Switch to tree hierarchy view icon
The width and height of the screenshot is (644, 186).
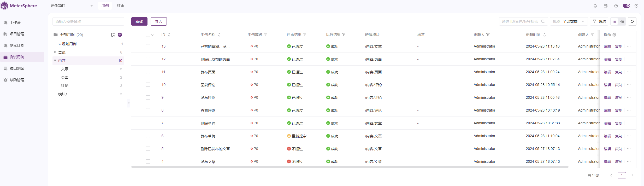tap(622, 21)
